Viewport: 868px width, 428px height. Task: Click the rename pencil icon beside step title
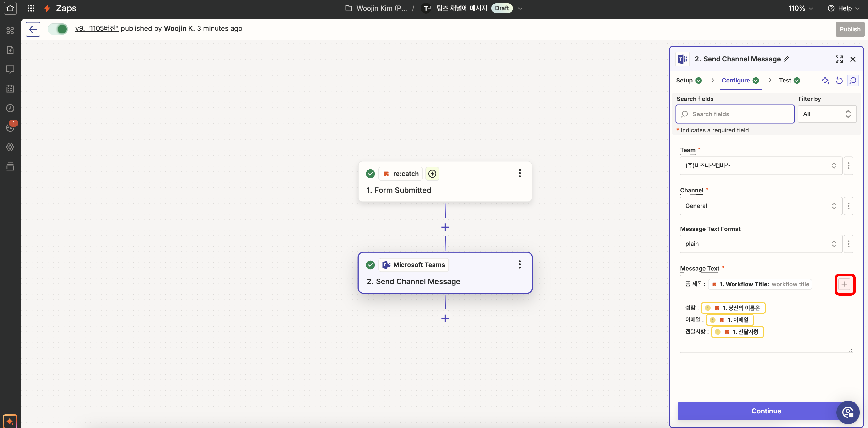coord(786,59)
